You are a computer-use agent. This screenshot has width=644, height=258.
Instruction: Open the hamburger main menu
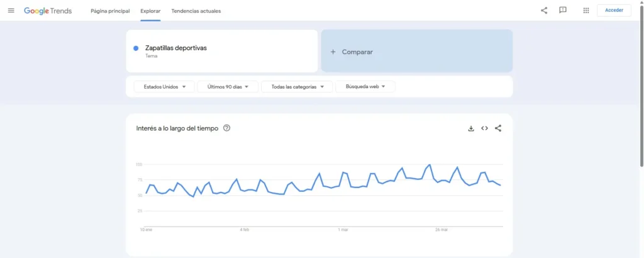(11, 11)
